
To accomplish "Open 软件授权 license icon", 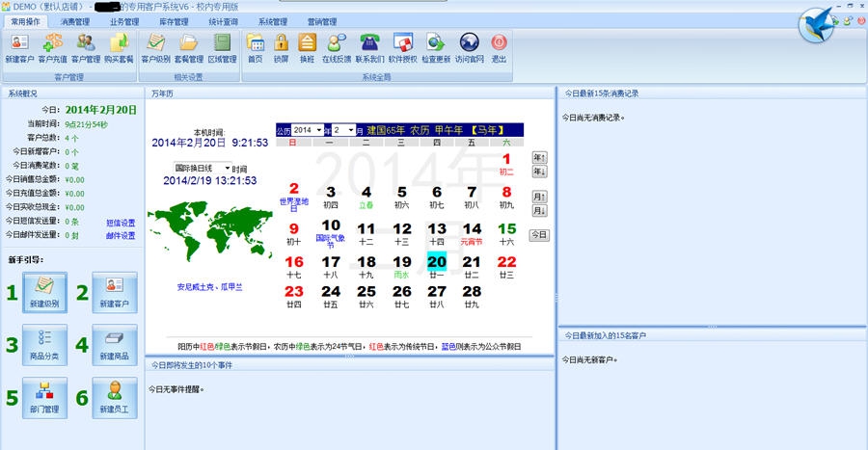I will [403, 48].
